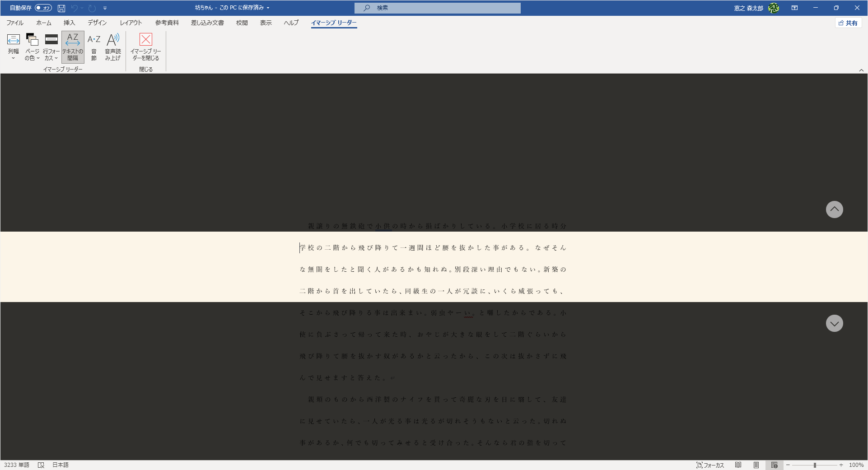Open the 列幅 column width menu
Screen dimensions: 868x470
(x=14, y=47)
